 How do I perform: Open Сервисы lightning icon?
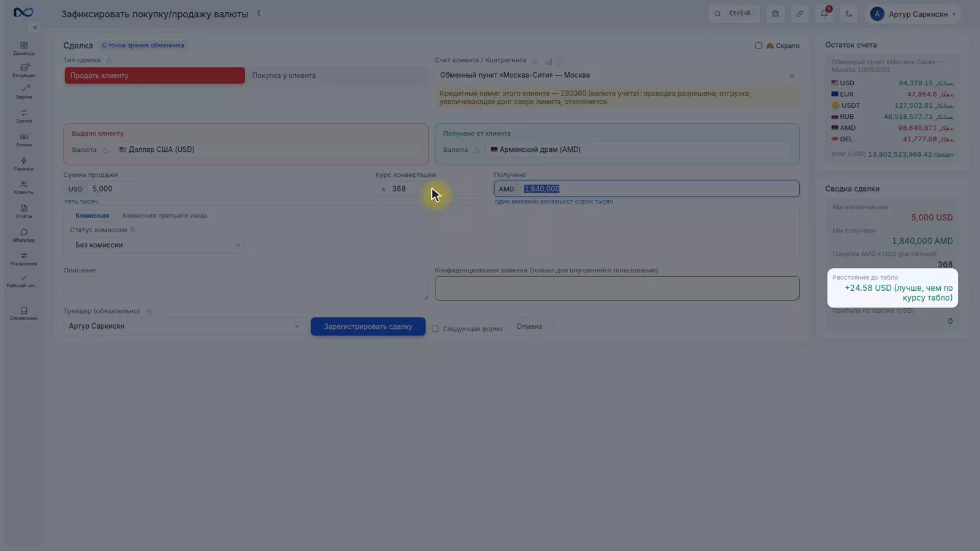[x=23, y=163]
